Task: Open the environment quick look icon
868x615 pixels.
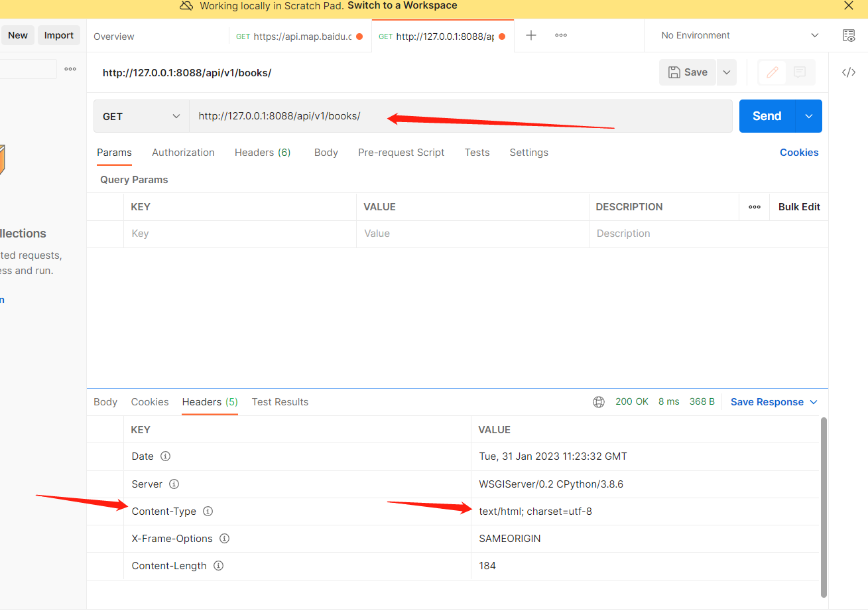Action: [848, 36]
